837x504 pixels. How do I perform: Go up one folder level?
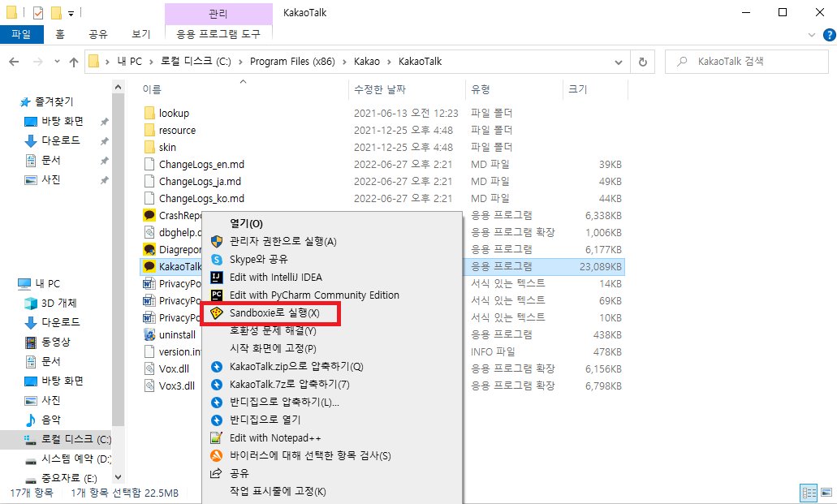coord(74,62)
